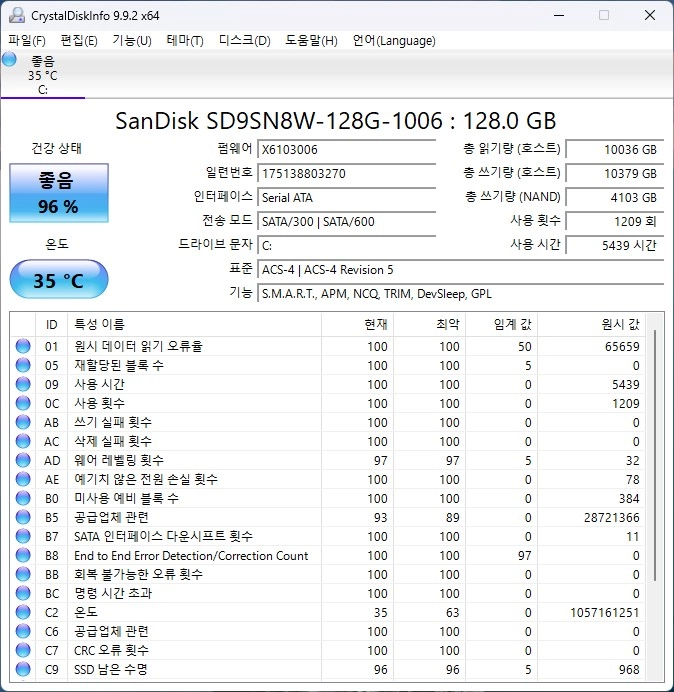
Task: Click the drive letter field C:
Action: [x=346, y=245]
